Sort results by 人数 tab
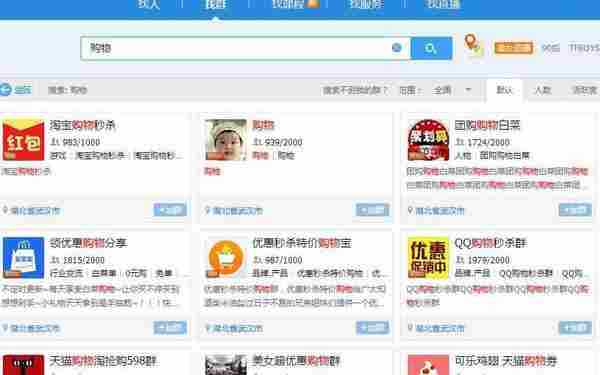600x375 pixels. pos(543,90)
